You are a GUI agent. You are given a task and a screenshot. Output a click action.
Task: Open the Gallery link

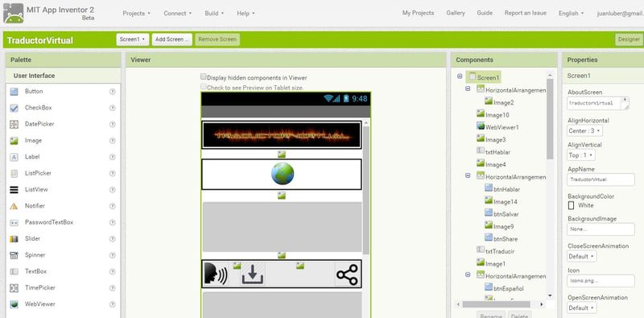[x=456, y=13]
